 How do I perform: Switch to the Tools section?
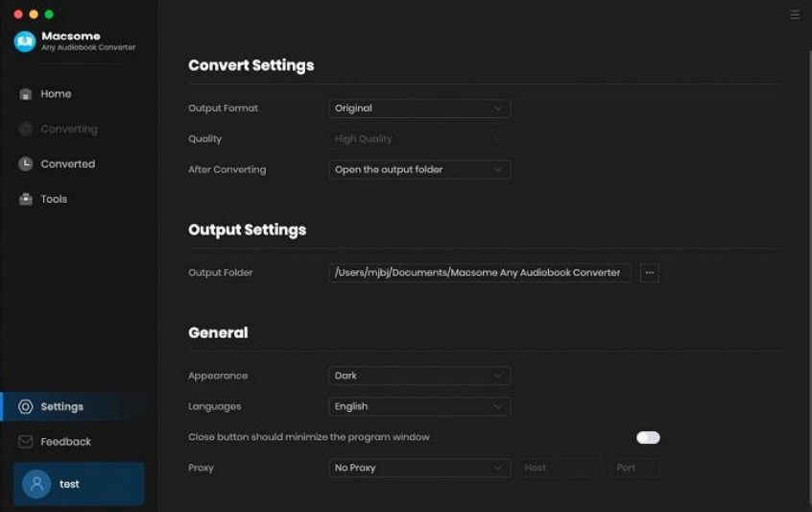coord(54,199)
